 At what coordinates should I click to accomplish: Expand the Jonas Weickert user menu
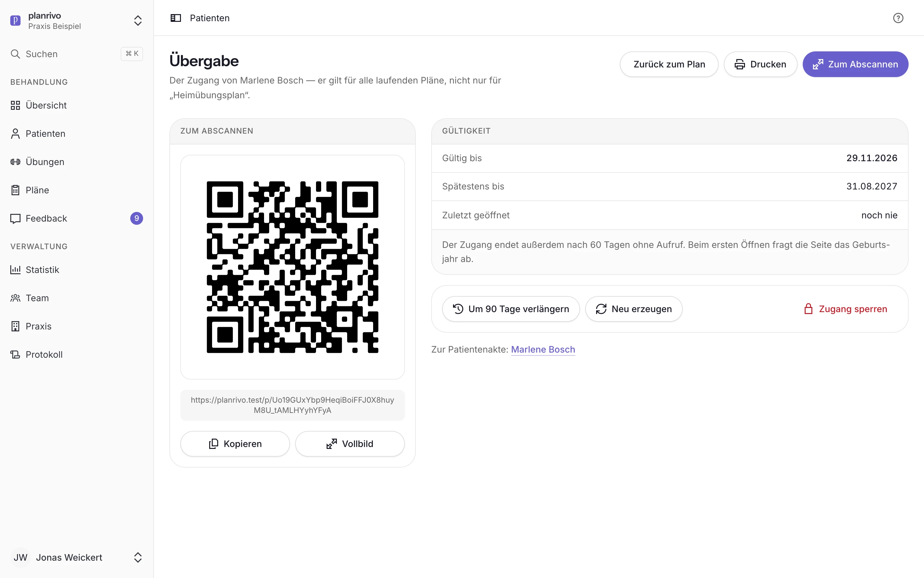coord(77,557)
